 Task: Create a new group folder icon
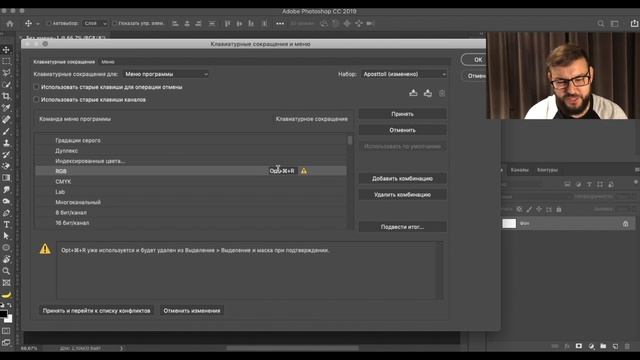(603, 346)
